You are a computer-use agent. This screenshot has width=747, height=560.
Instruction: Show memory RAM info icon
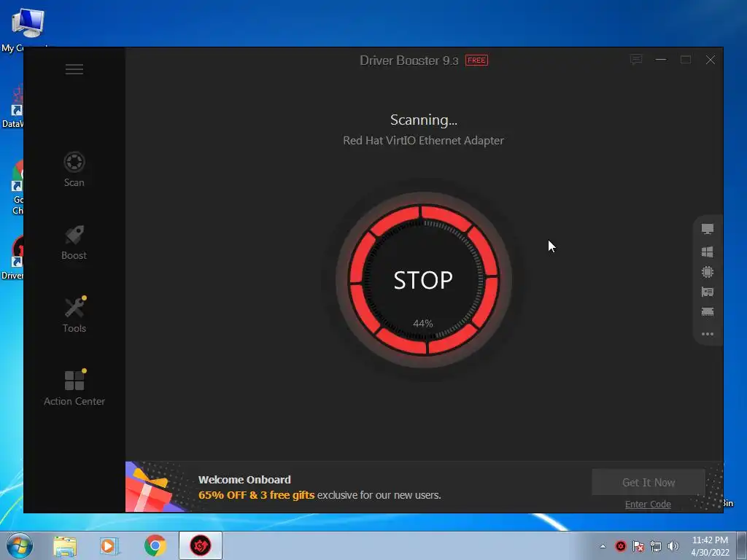(708, 312)
